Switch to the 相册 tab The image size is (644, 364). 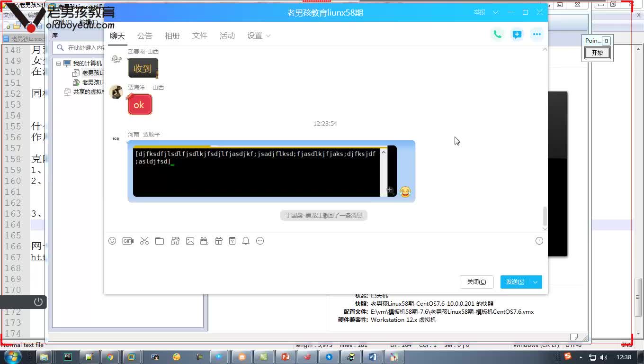172,36
